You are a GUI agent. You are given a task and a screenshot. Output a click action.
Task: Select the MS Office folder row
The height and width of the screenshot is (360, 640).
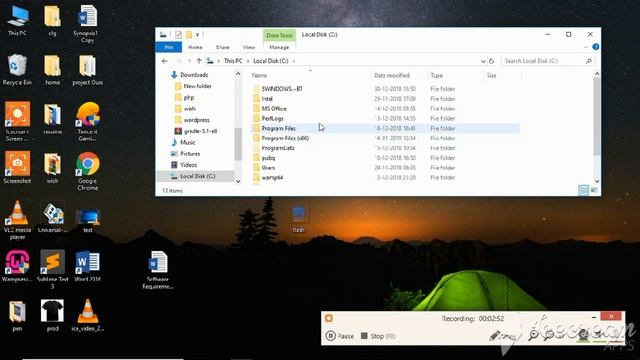(384, 109)
